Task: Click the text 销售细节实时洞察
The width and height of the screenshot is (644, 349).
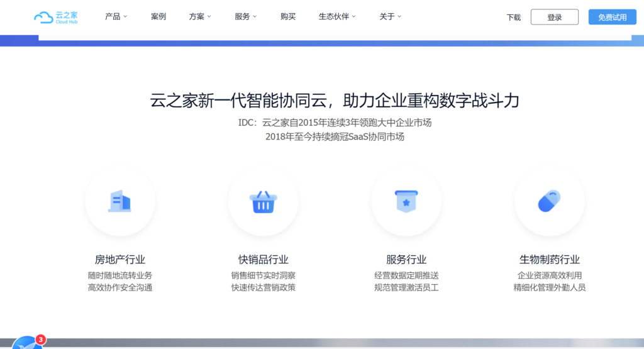Action: (x=264, y=275)
